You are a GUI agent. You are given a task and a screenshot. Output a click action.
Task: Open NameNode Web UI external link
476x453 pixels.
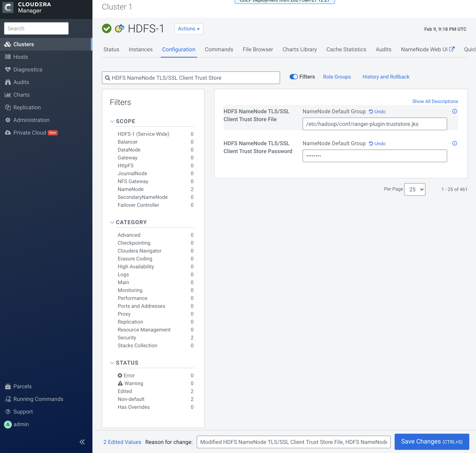[428, 50]
